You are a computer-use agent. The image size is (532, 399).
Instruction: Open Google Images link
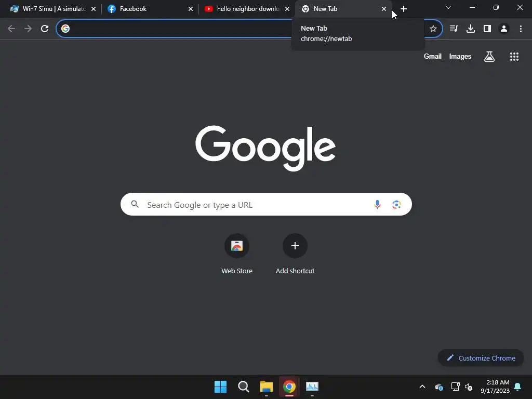coord(460,56)
